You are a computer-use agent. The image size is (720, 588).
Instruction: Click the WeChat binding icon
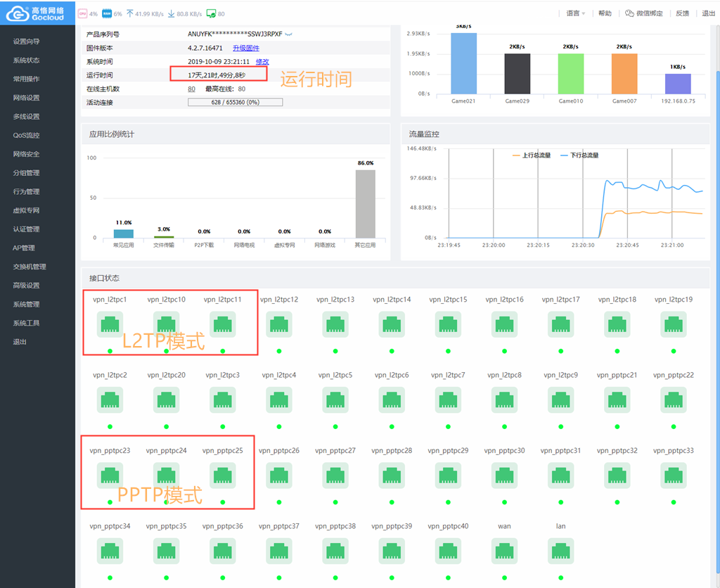point(629,13)
